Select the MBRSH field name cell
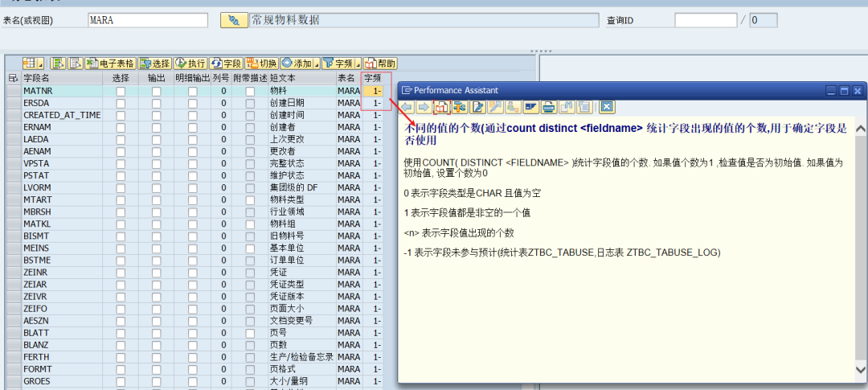The height and width of the screenshot is (390, 868). click(62, 211)
